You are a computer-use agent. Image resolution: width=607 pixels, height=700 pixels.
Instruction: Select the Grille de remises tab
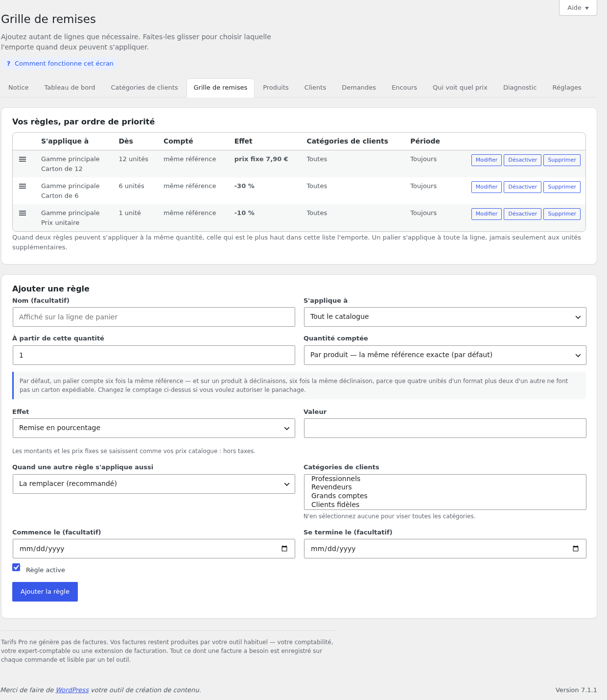220,88
